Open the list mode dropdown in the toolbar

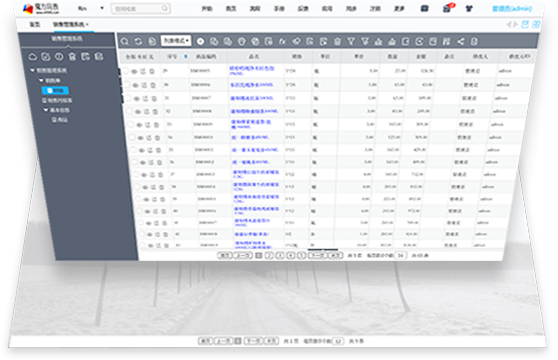(176, 41)
